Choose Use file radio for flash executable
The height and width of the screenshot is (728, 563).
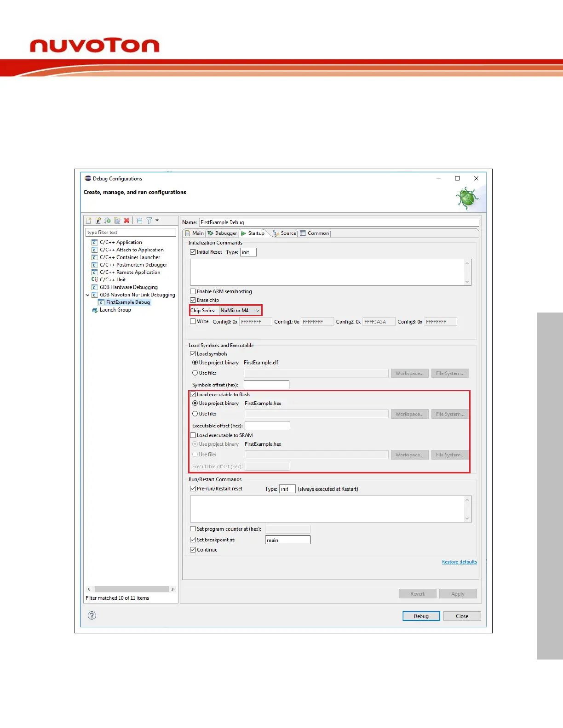(195, 414)
